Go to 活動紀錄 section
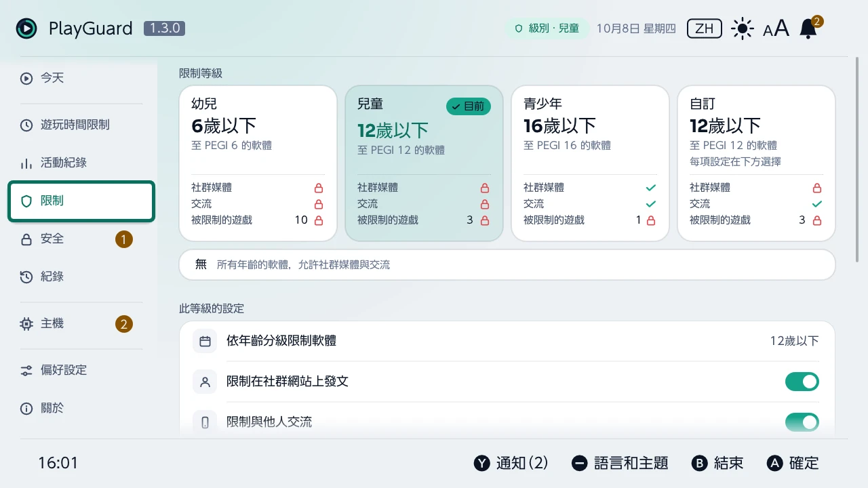Image resolution: width=868 pixels, height=488 pixels. click(81, 163)
